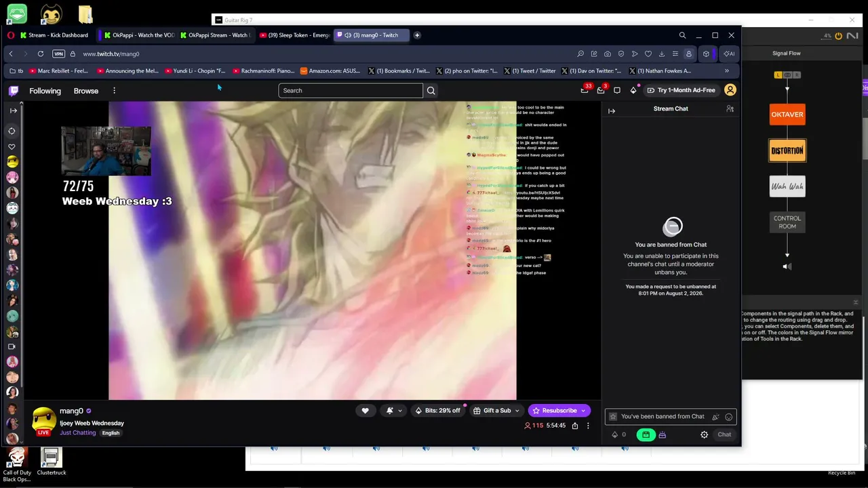
Task: Open the chat community users list
Action: pos(730,108)
